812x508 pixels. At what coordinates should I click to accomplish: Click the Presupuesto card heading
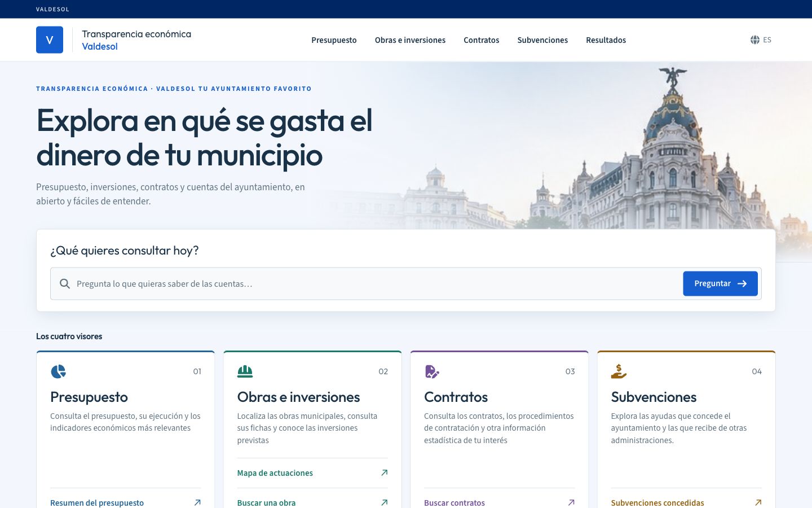pos(89,397)
